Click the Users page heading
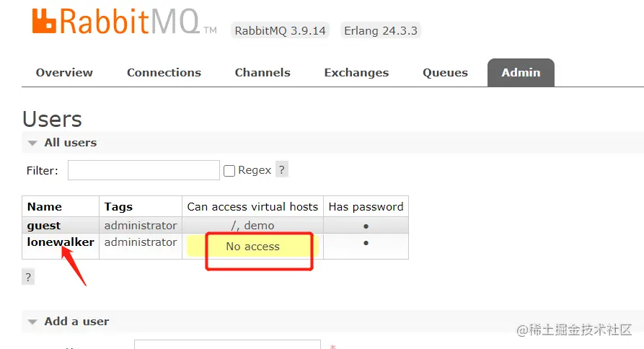The width and height of the screenshot is (644, 349). point(52,119)
